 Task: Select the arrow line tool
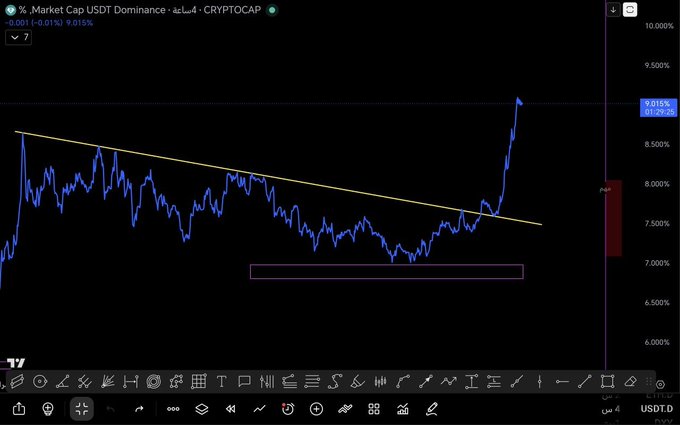click(426, 382)
